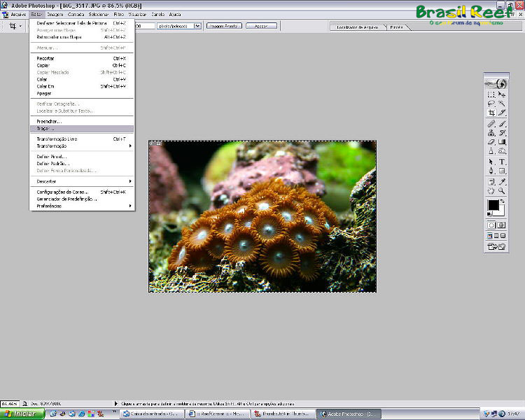
Task: Pick the Horizontal Type tool
Action: tap(503, 162)
